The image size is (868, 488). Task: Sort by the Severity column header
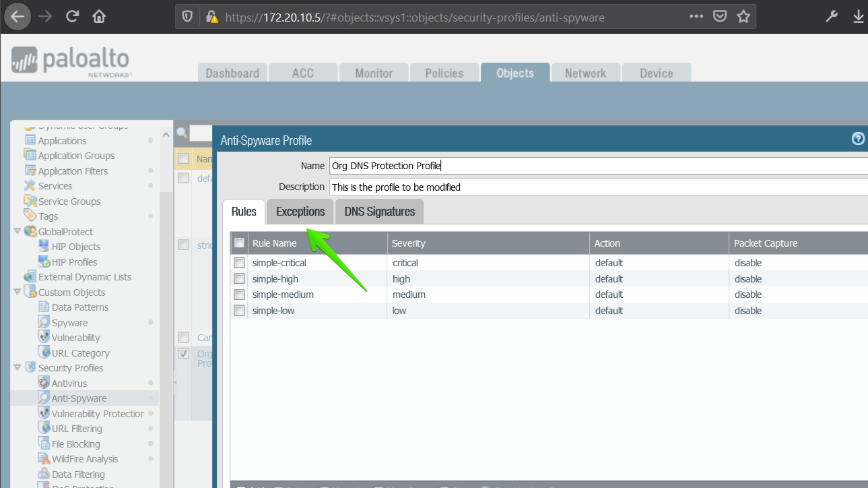[489, 243]
